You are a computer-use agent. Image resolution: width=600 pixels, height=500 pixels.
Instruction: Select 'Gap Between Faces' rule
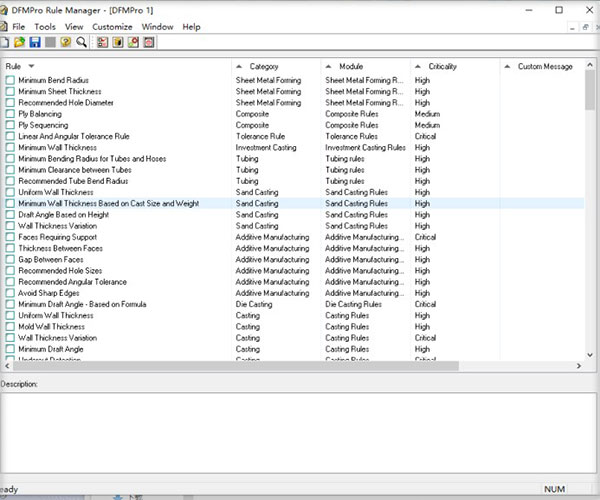click(51, 259)
